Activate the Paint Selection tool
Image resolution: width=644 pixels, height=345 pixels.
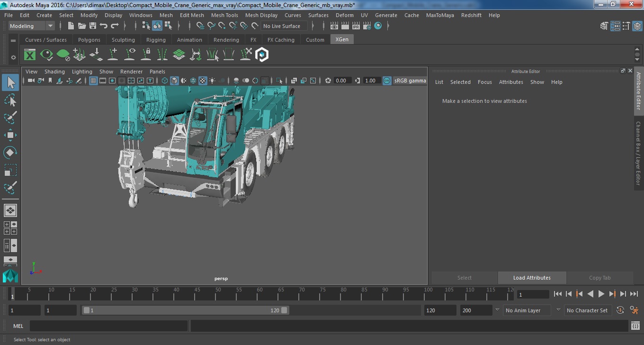coord(10,118)
